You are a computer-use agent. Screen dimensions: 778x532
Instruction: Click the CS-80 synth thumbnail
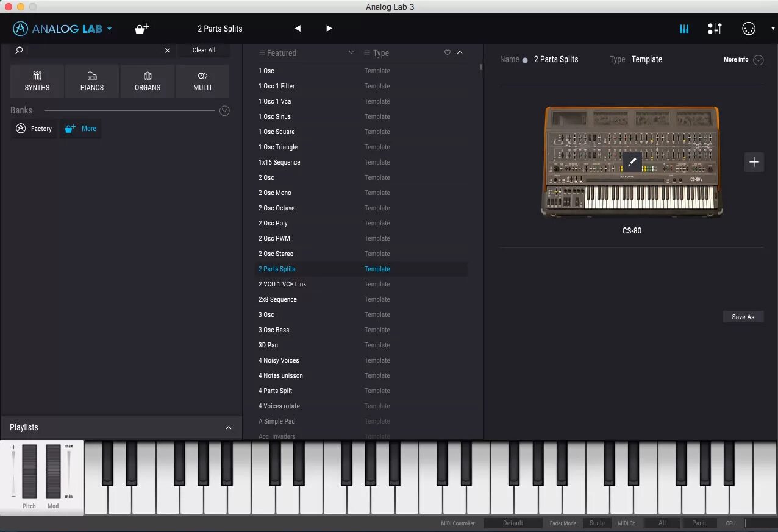(632, 161)
